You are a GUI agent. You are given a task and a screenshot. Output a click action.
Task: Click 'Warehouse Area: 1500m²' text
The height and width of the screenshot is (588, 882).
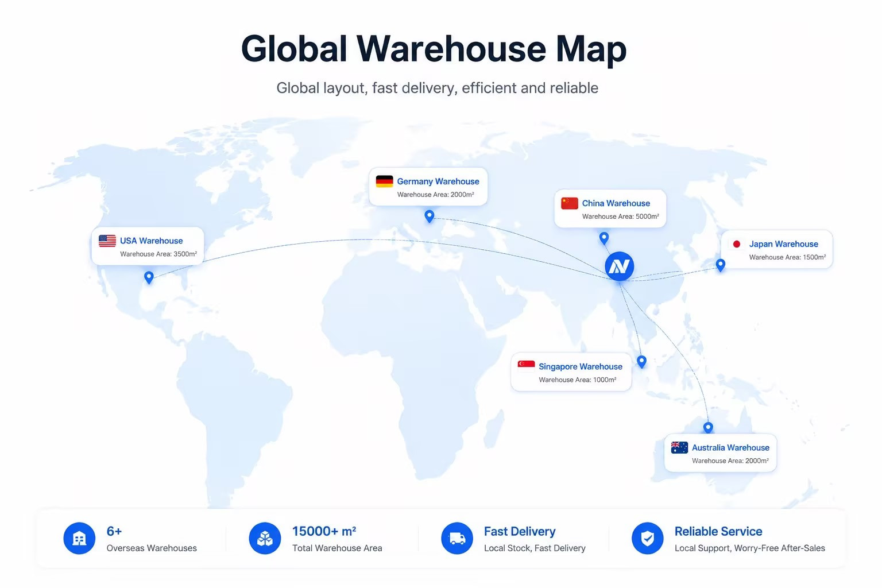tap(787, 257)
